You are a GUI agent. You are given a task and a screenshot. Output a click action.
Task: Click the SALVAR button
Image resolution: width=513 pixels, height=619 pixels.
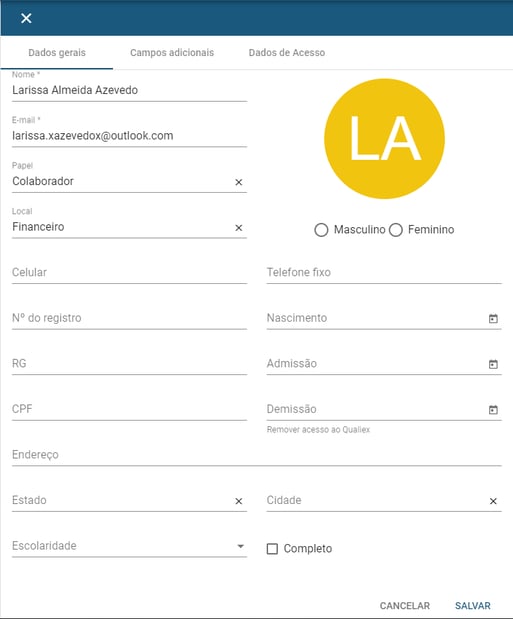[473, 606]
